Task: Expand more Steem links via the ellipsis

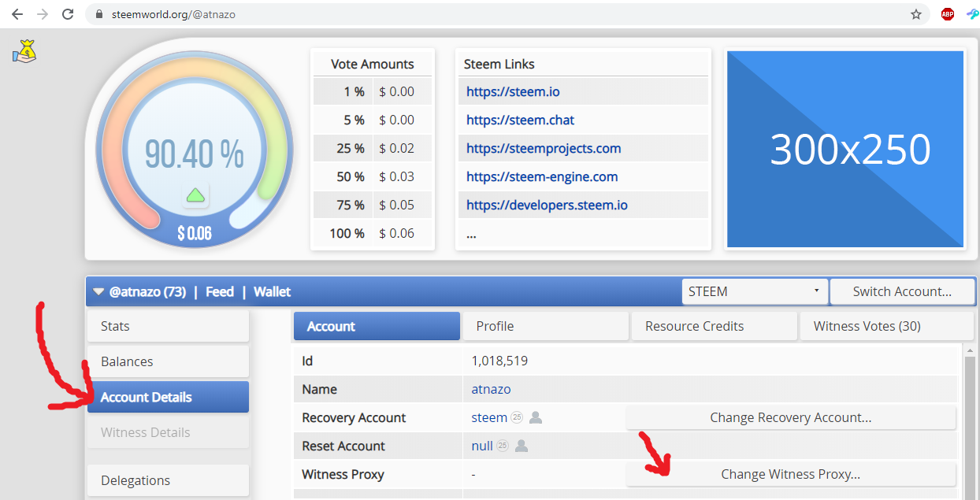Action: 471,234
